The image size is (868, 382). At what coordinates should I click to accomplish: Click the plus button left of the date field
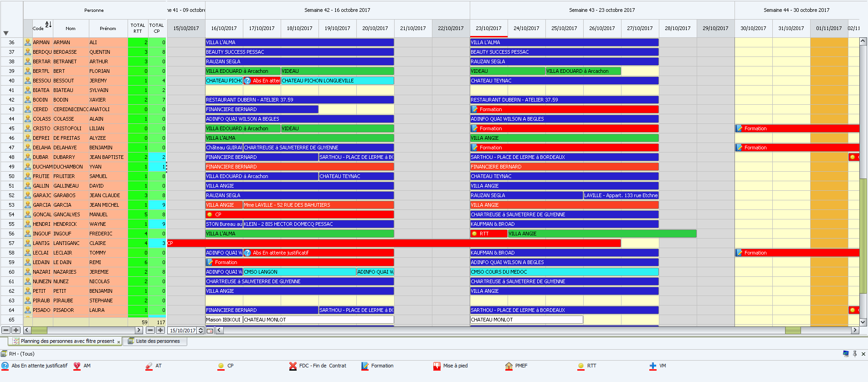coord(160,330)
